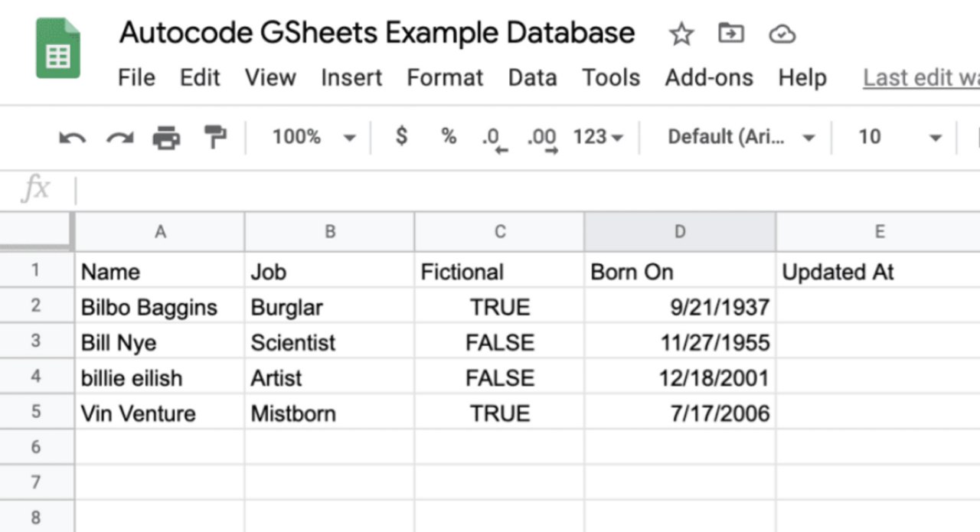Check cloud save status icon
Image resolution: width=980 pixels, height=532 pixels.
tap(782, 34)
